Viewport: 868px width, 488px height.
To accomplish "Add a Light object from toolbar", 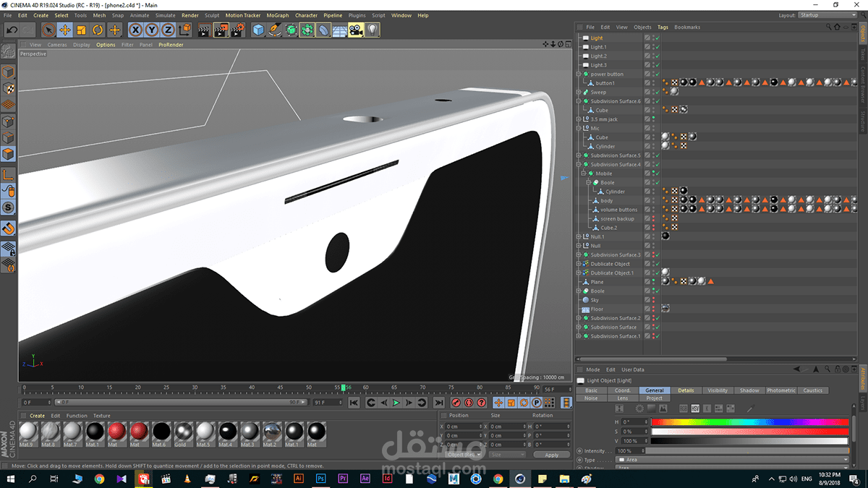I will [372, 30].
